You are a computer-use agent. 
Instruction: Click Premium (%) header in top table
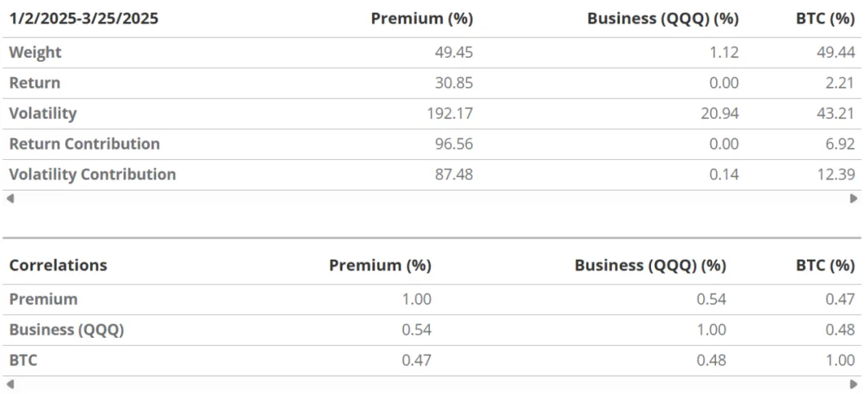click(x=422, y=18)
